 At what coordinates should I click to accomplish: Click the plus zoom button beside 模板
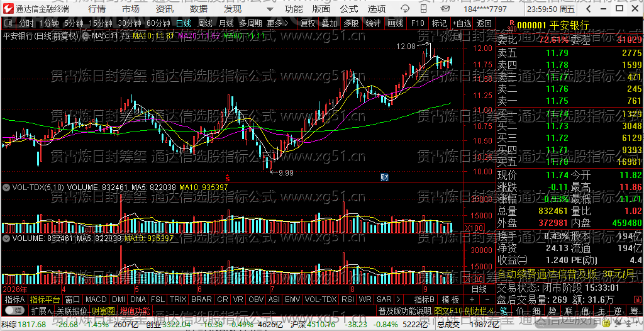[472, 299]
